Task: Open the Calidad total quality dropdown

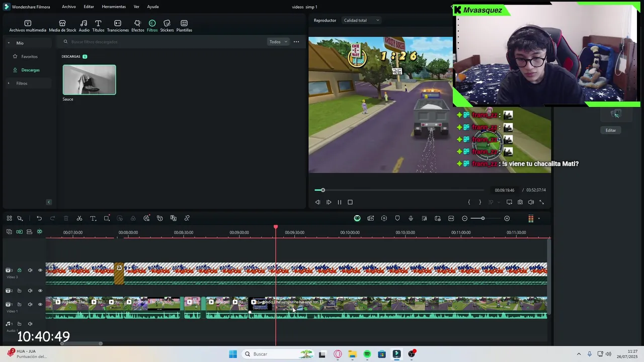Action: 361,21
